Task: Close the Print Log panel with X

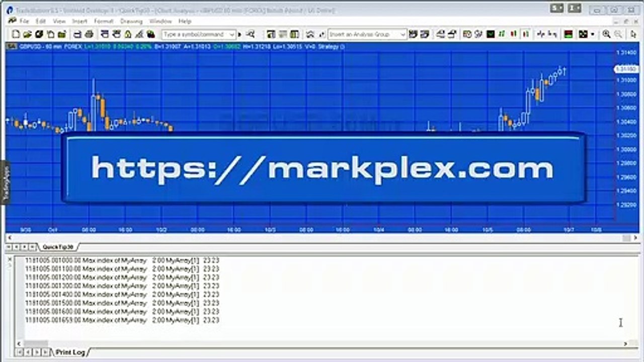Action: point(10,259)
